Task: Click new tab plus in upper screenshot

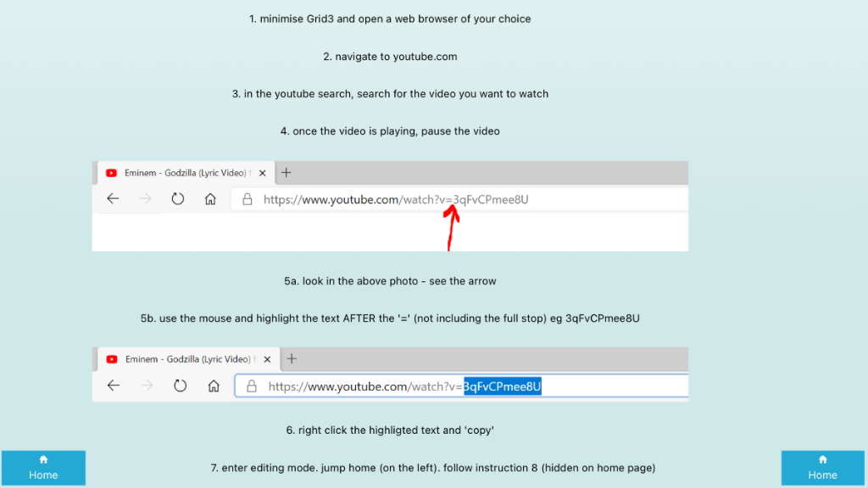Action: point(286,173)
